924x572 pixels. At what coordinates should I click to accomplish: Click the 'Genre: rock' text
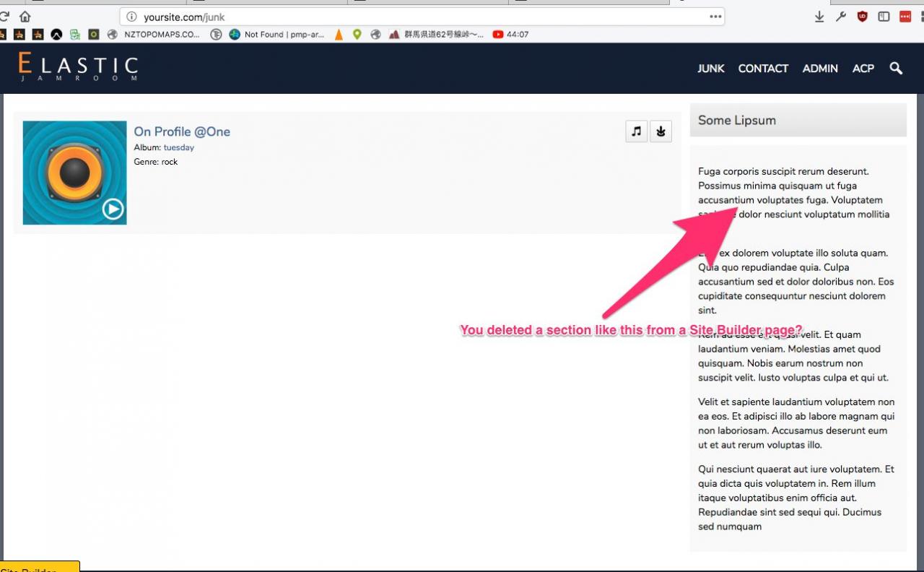coord(156,162)
